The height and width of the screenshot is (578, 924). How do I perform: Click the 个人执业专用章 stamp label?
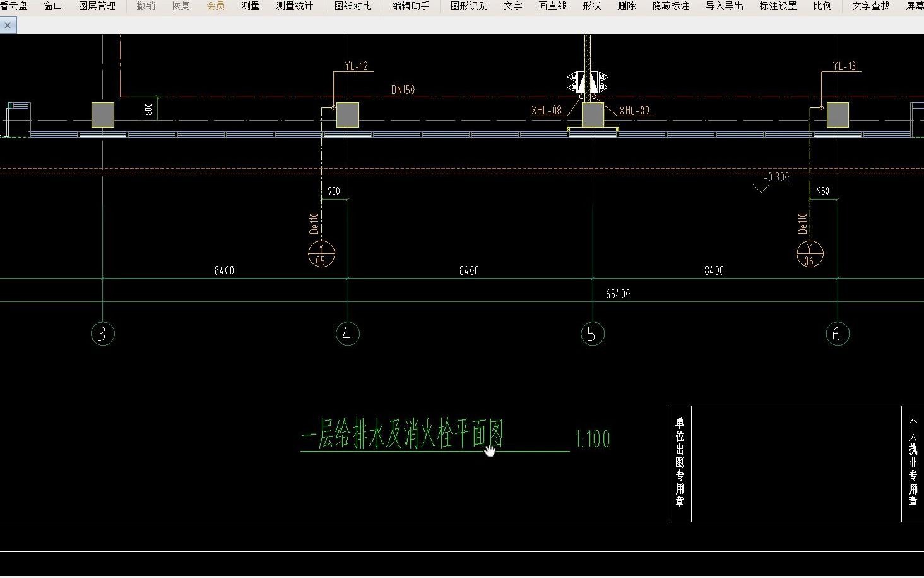913,462
